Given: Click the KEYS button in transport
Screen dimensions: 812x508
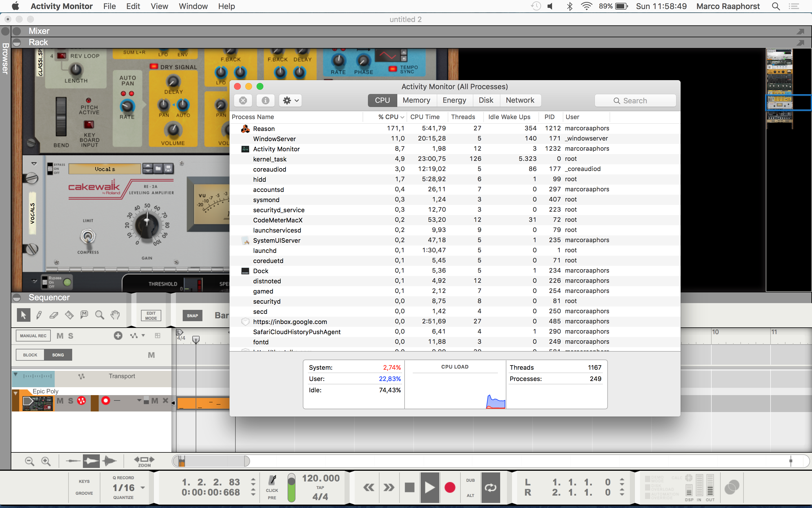Looking at the screenshot, I should 84,481.
